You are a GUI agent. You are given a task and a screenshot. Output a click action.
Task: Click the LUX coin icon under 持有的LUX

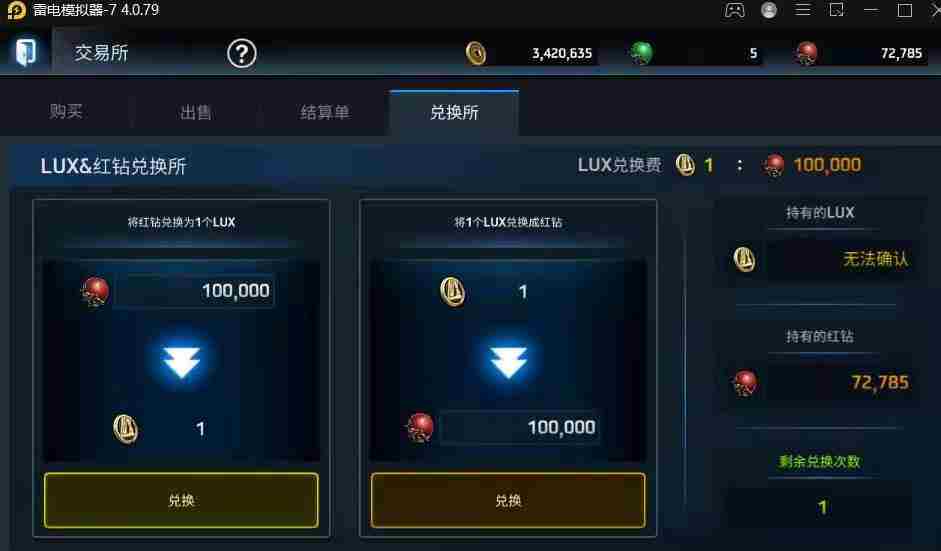pos(744,260)
